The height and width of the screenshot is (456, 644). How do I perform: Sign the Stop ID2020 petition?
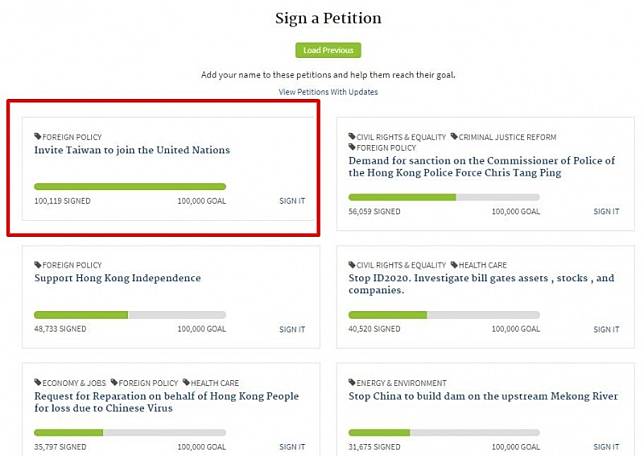606,329
